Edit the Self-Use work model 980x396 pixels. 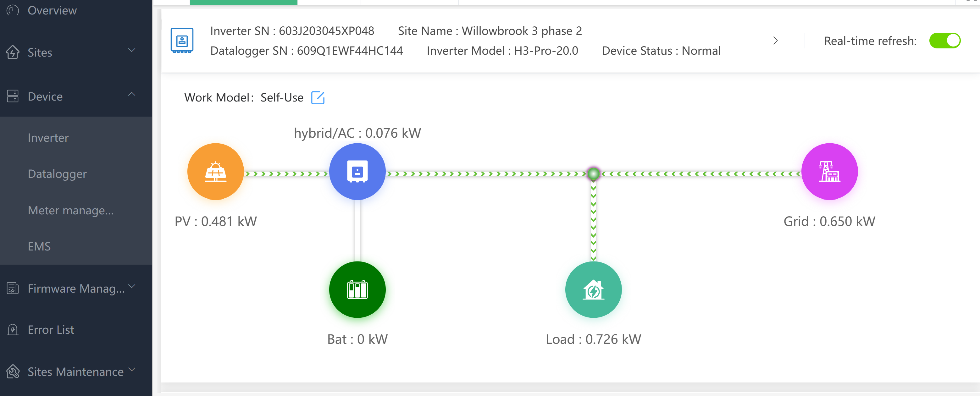pyautogui.click(x=318, y=98)
